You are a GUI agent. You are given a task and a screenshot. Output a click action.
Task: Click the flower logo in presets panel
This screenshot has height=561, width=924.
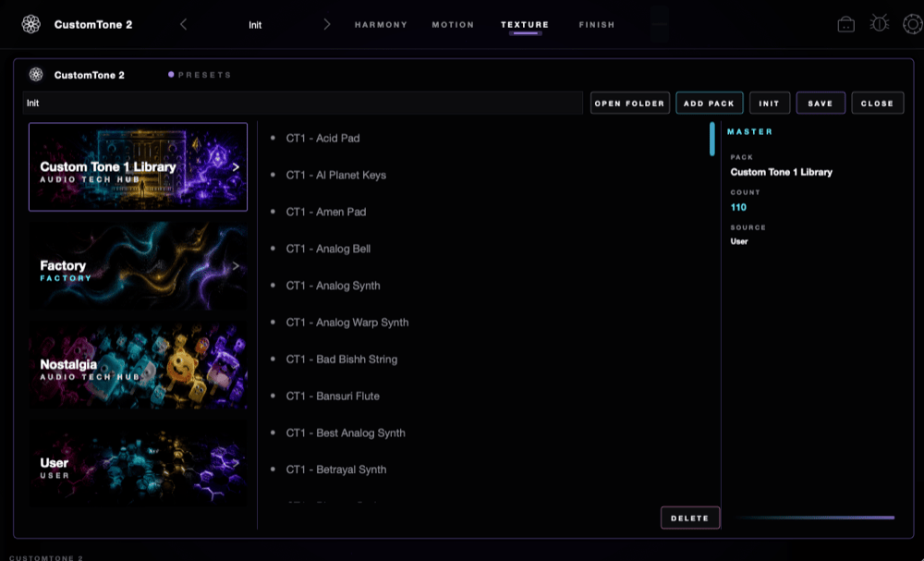tap(36, 75)
